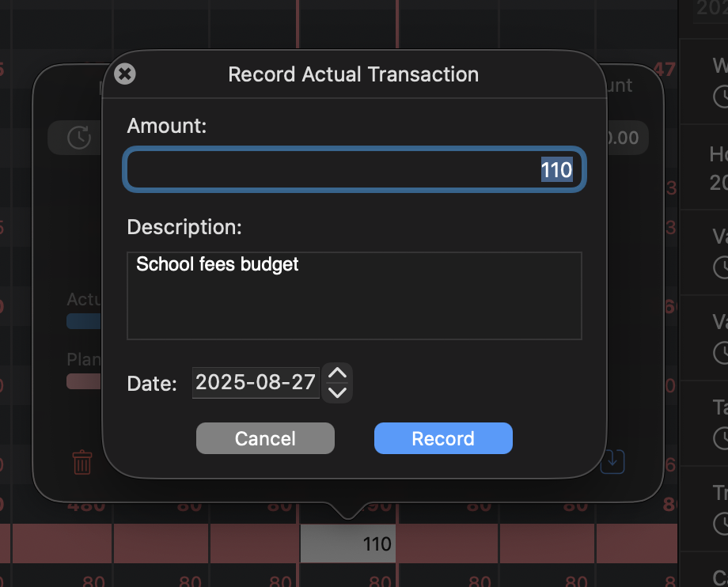Decrement the date with the down stepper arrow
728x587 pixels.
338,392
